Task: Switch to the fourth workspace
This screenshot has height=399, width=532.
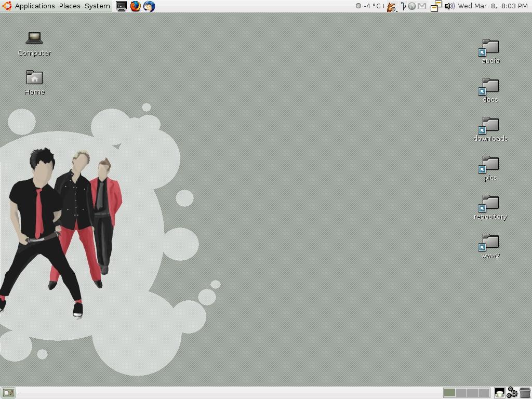Action: click(484, 393)
